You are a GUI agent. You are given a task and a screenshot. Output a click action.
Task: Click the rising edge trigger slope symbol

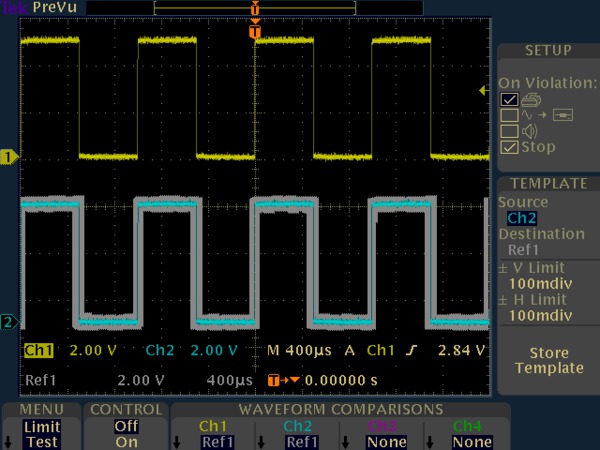[x=412, y=351]
